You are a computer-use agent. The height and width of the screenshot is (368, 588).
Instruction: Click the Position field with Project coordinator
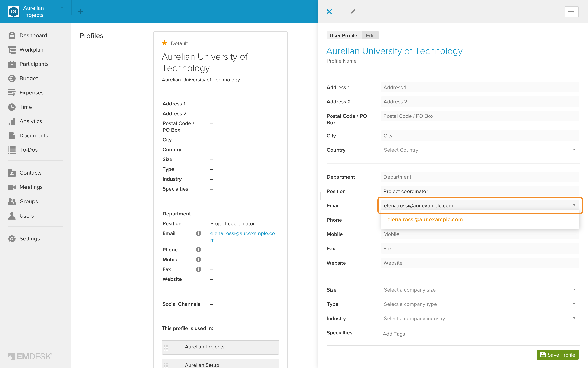click(x=480, y=192)
